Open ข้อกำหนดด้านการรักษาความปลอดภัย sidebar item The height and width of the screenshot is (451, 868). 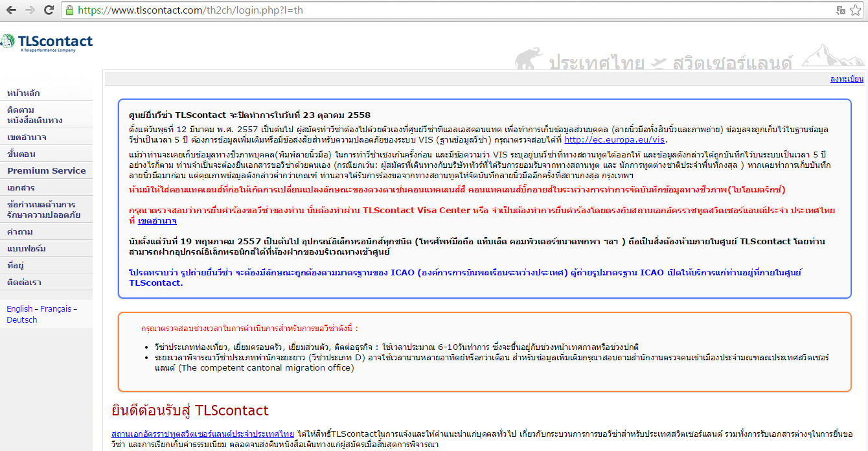click(x=44, y=210)
